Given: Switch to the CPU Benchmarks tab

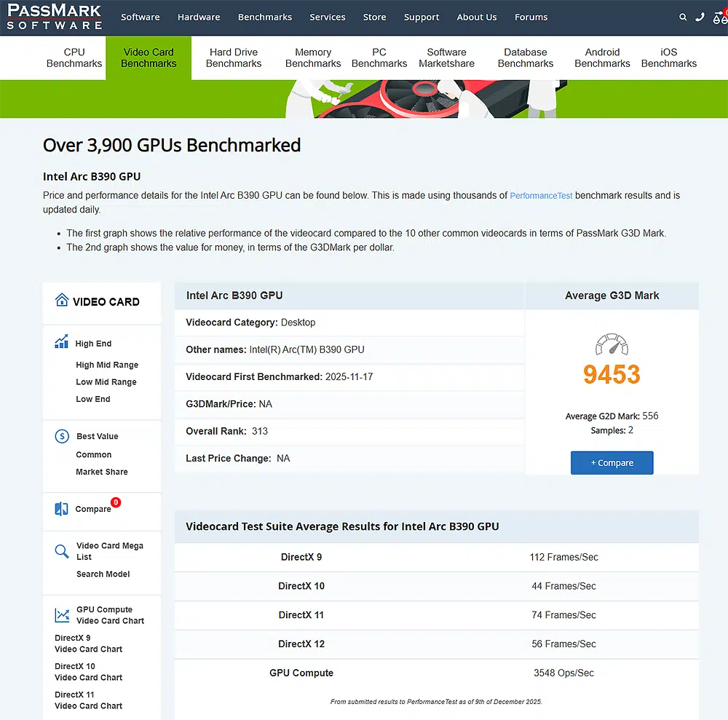Looking at the screenshot, I should (x=74, y=58).
